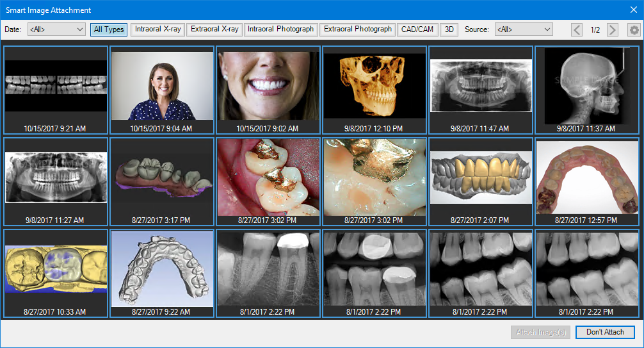
Task: Show only 3D images
Action: [x=449, y=29]
